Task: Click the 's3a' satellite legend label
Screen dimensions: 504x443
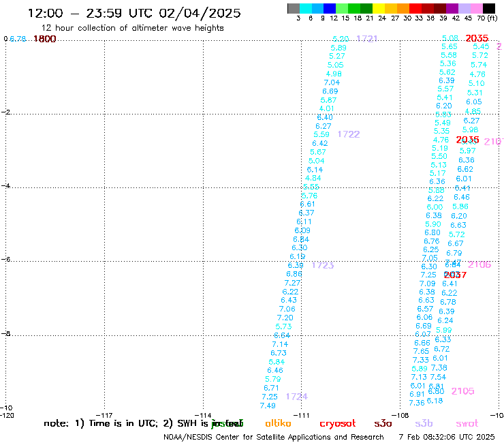Action: tap(383, 423)
